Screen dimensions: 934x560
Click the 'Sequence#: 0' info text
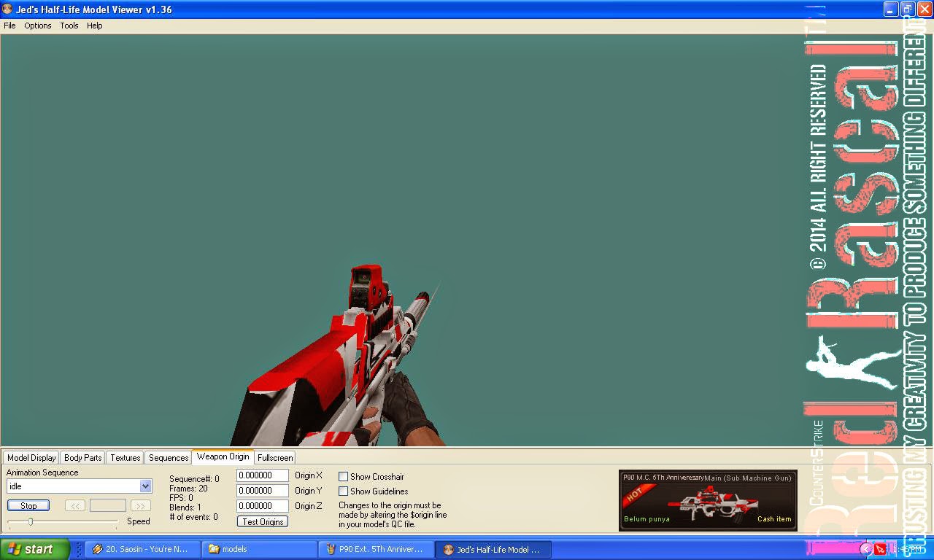194,479
